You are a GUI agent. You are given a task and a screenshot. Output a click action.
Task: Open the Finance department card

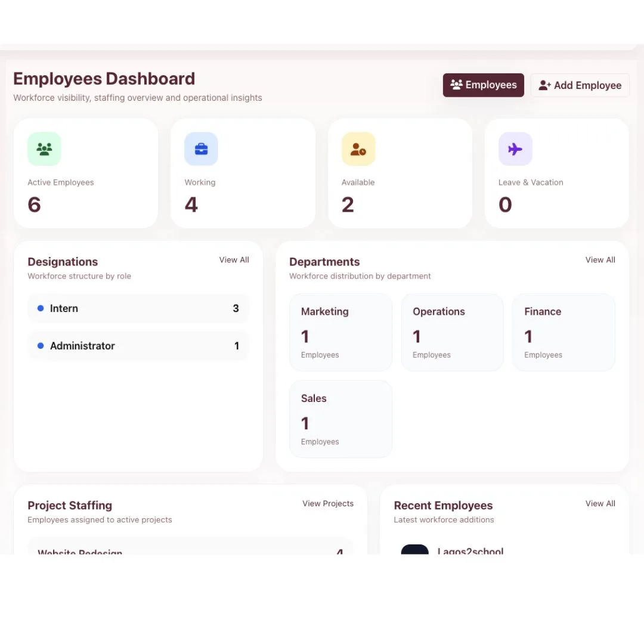pyautogui.click(x=563, y=332)
